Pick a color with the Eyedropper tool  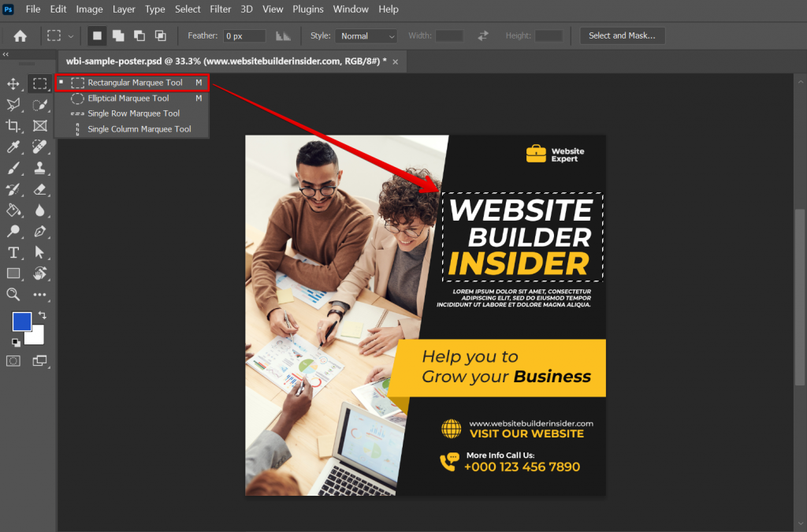coord(13,147)
